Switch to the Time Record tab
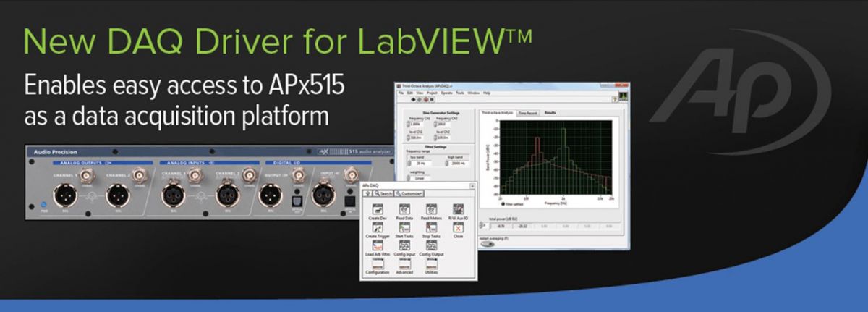This screenshot has height=312, width=868. pos(528,113)
